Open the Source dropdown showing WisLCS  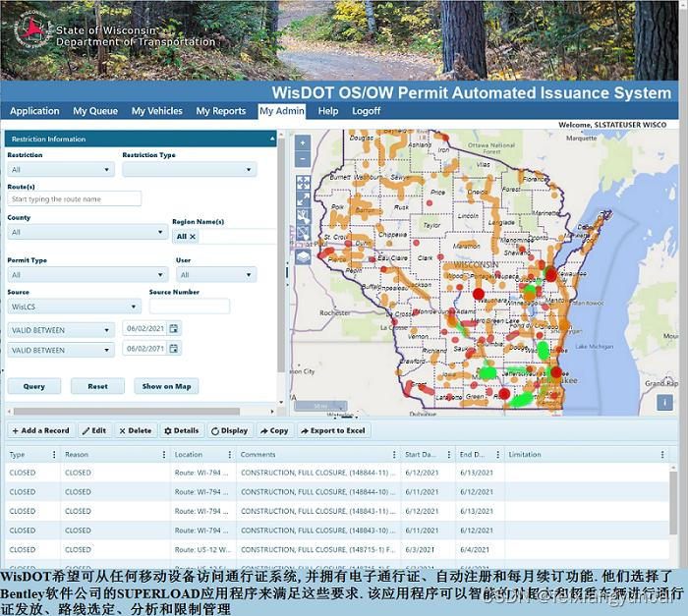(75, 307)
